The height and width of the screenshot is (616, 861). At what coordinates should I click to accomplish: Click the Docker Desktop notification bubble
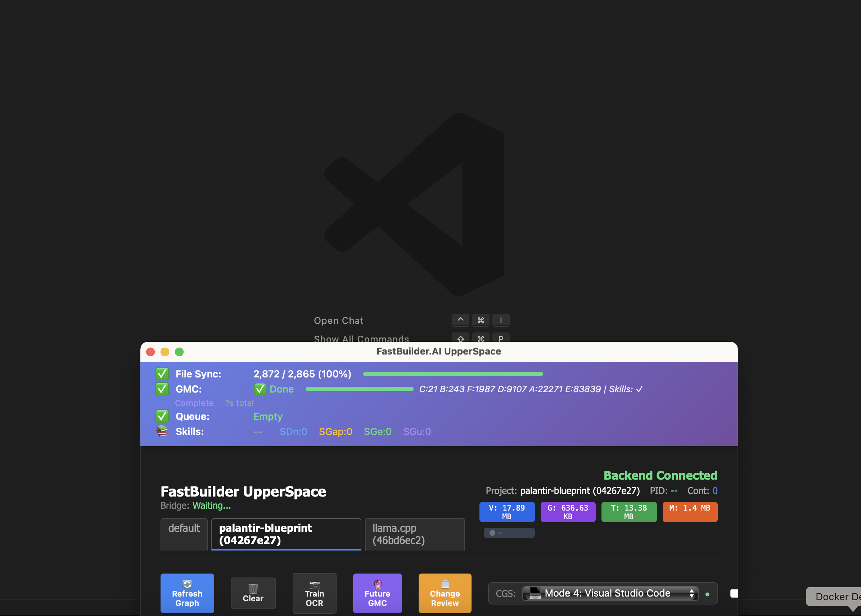833,597
